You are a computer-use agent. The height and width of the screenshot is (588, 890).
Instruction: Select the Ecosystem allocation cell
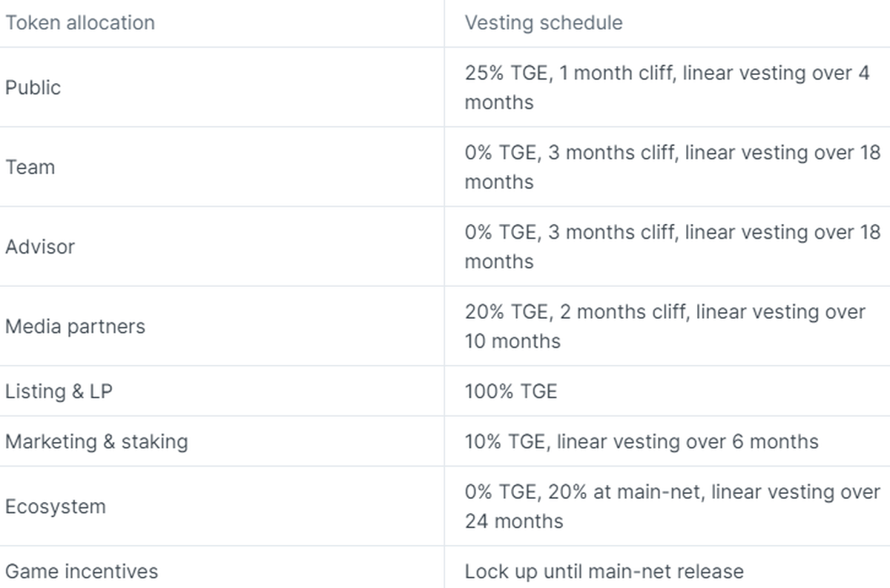pos(56,506)
